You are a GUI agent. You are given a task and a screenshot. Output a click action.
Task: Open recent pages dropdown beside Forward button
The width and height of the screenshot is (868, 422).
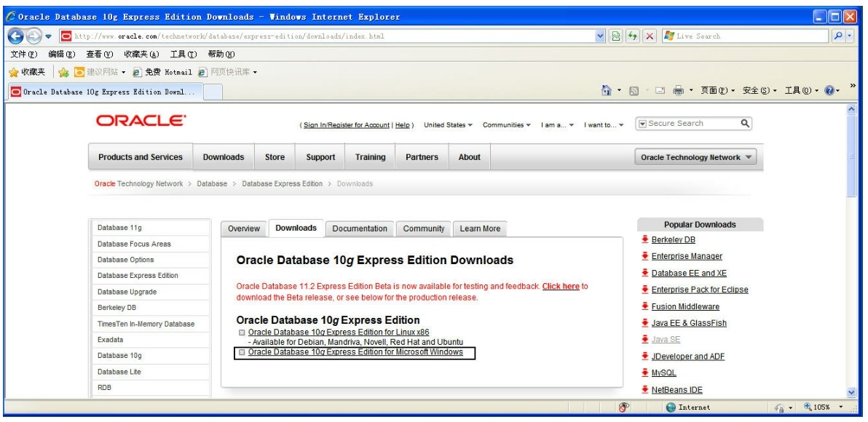(x=48, y=37)
